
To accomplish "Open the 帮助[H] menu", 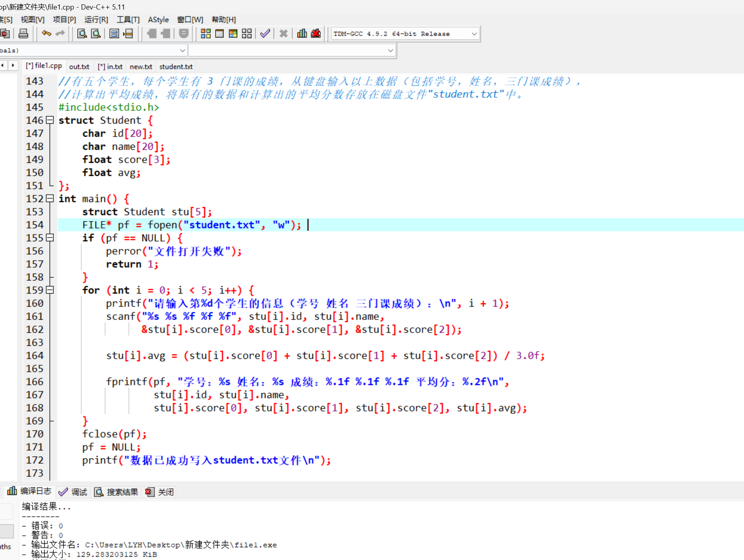I will 224,20.
